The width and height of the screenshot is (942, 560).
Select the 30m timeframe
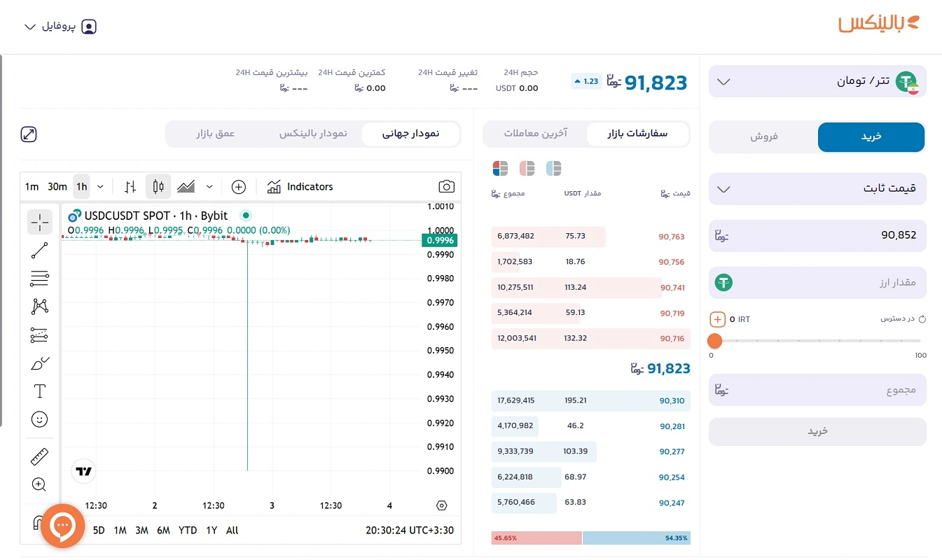57,186
